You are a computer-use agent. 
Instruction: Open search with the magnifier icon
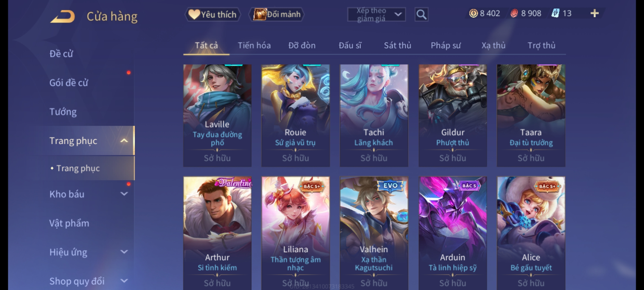pyautogui.click(x=421, y=15)
